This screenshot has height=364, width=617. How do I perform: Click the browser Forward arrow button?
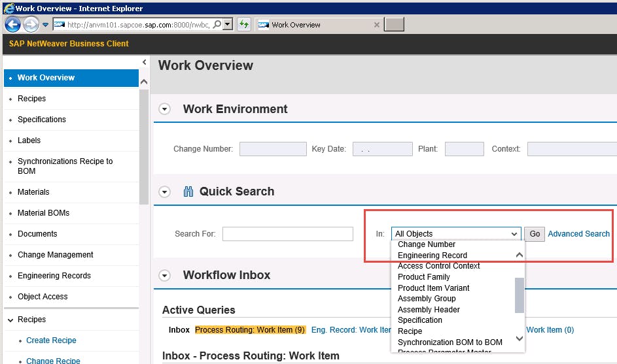coord(31,25)
